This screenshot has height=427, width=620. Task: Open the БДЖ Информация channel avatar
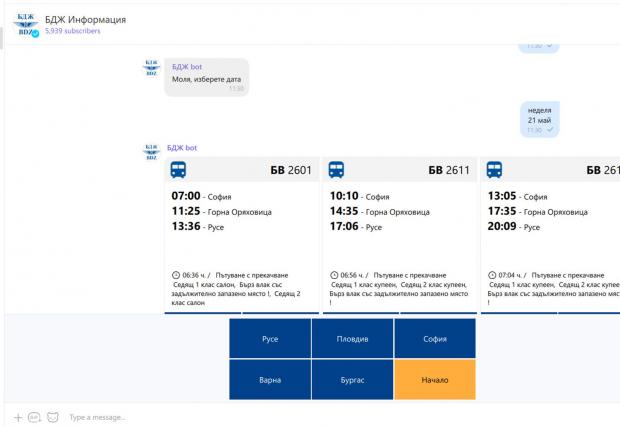tap(26, 25)
